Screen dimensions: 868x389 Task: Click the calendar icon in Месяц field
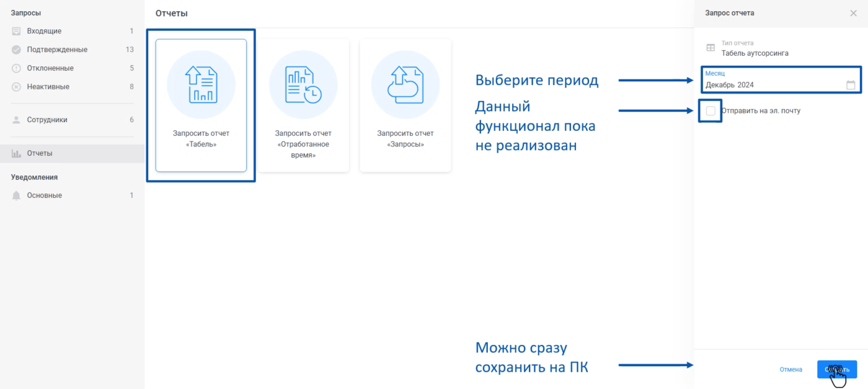coord(851,85)
